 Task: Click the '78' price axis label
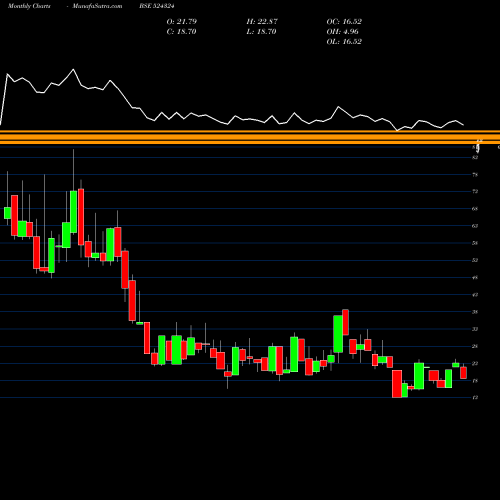coord(475,175)
